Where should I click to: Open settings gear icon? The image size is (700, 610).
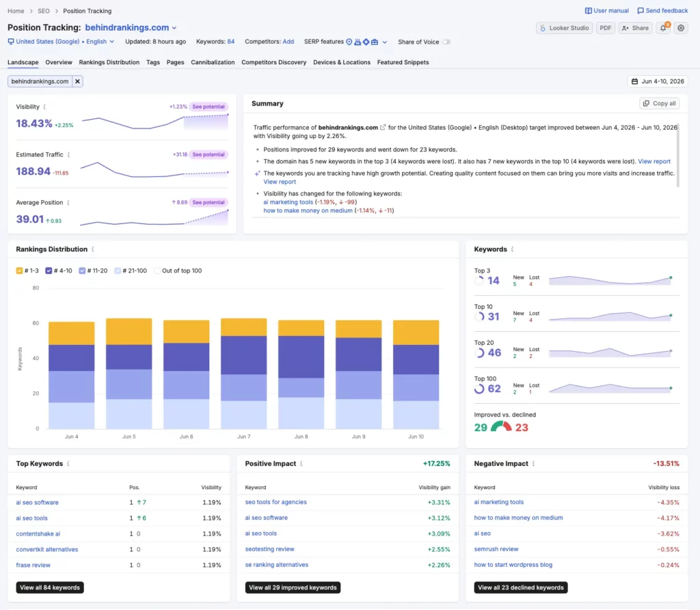click(x=681, y=28)
